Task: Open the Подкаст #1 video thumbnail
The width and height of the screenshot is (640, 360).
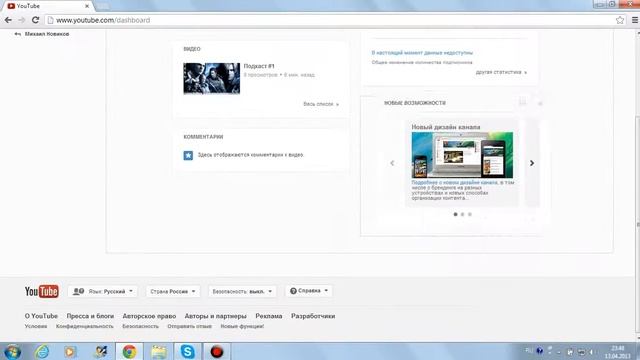Action: [x=211, y=78]
